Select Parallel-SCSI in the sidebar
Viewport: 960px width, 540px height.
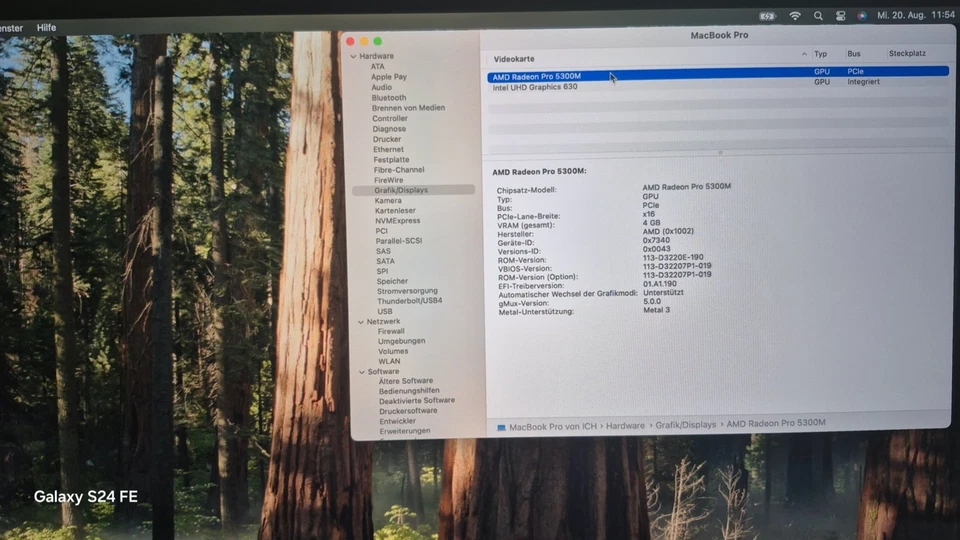pos(399,241)
